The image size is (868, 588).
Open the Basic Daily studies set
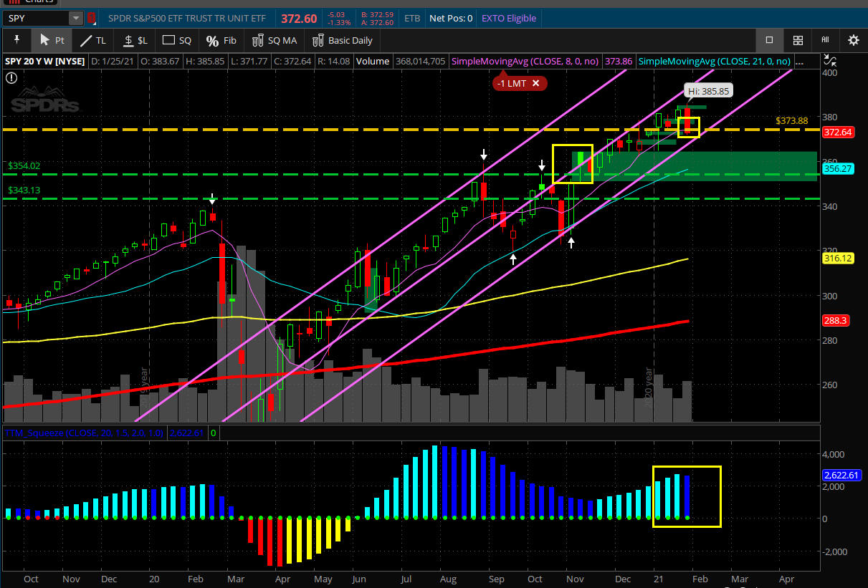[343, 40]
